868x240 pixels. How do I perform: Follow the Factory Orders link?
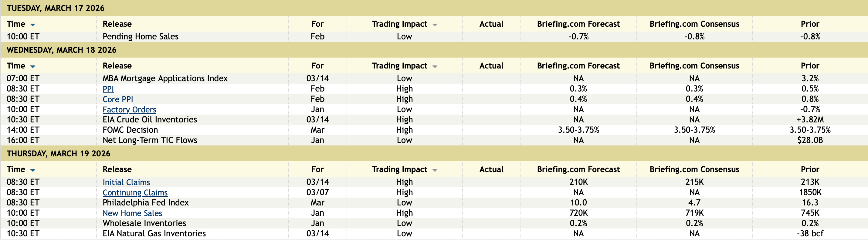(x=129, y=109)
